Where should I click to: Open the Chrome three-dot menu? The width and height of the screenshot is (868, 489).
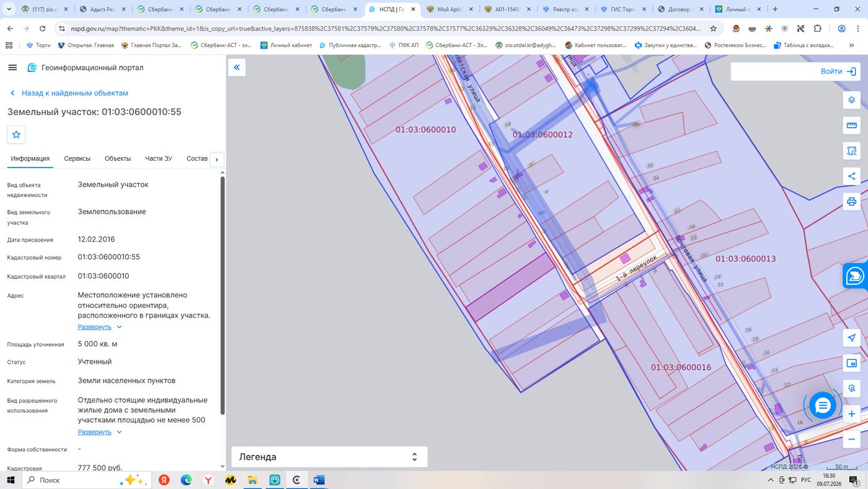[857, 29]
